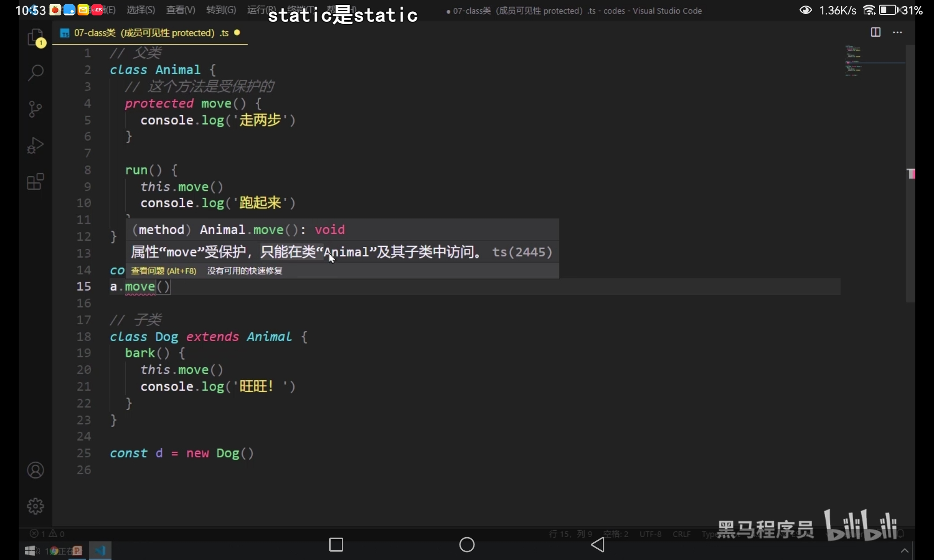Click the code minimap preview
Viewport: 934px width, 560px height.
[854, 61]
